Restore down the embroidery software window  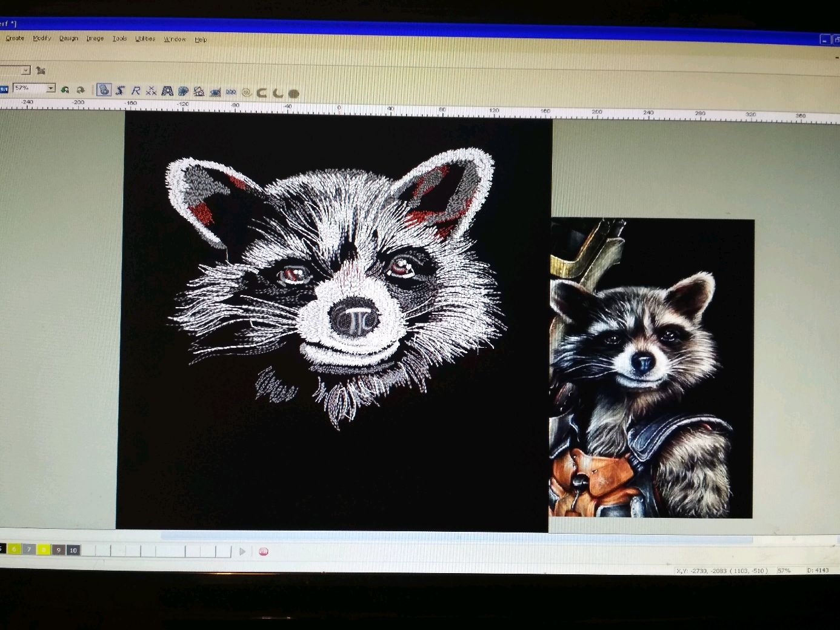pyautogui.click(x=836, y=39)
